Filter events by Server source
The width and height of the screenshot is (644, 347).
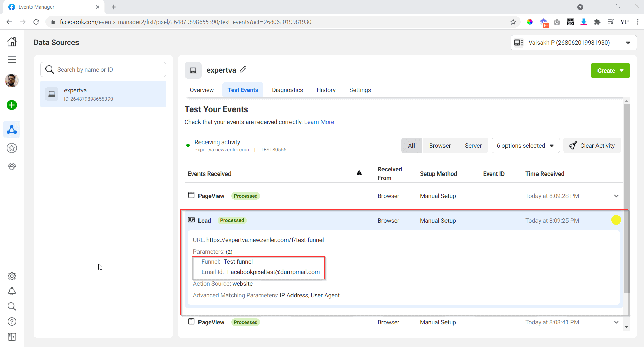point(473,145)
